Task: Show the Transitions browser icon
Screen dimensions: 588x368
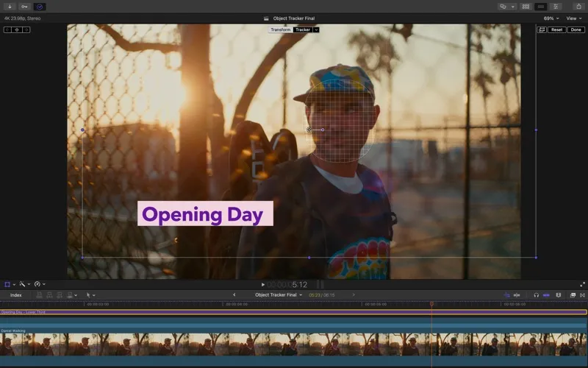Action: coord(582,295)
